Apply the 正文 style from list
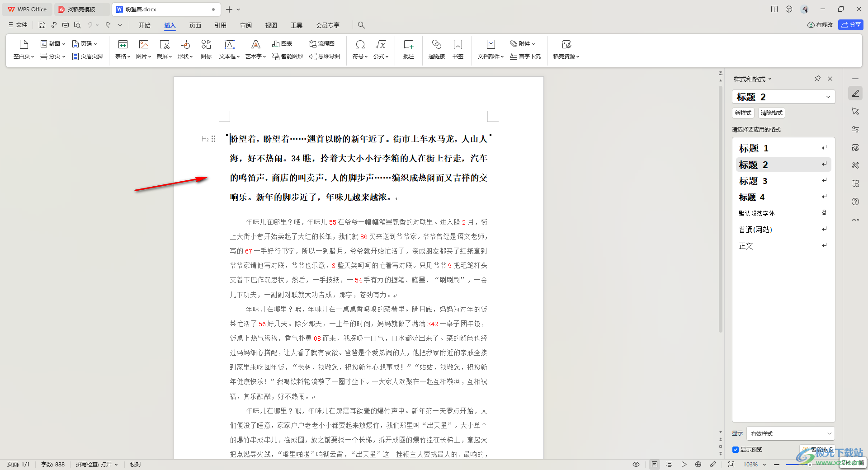The height and width of the screenshot is (470, 868). [x=783, y=246]
